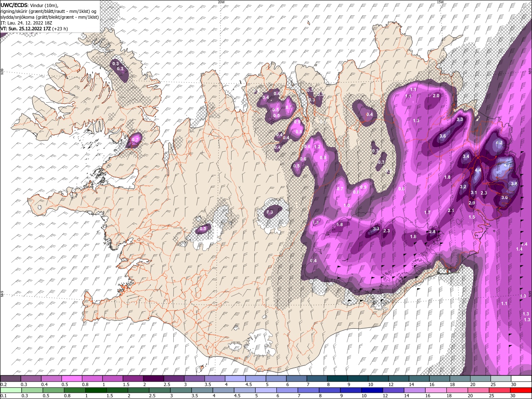This screenshot has height=399, width=532.
Task: Select snow scale swatch between 20 and 25
Action: [480, 379]
